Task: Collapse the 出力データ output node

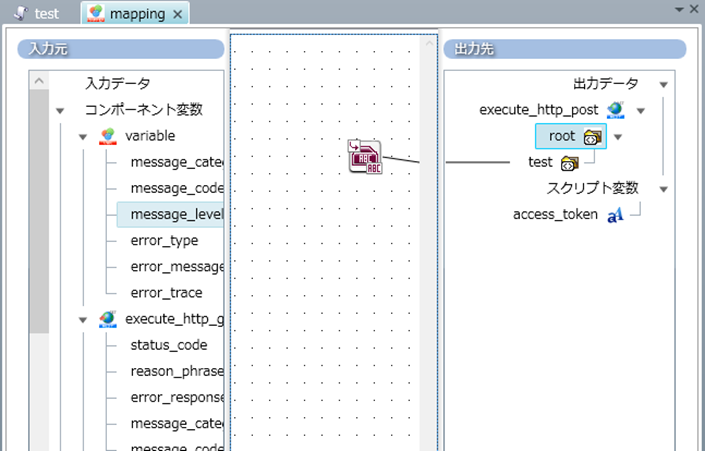Action: click(x=663, y=84)
